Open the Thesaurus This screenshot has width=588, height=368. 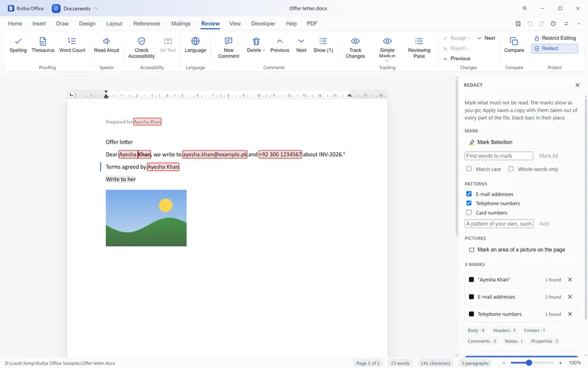tap(42, 45)
